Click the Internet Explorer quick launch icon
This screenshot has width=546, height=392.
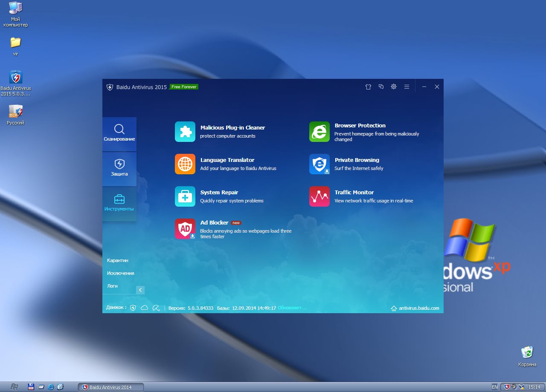pyautogui.click(x=51, y=387)
